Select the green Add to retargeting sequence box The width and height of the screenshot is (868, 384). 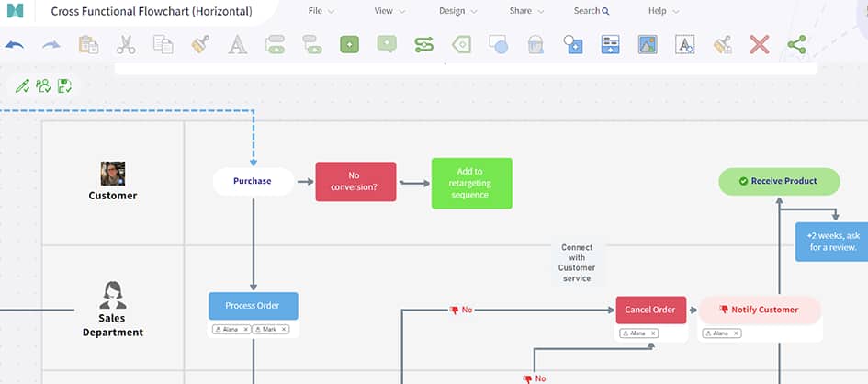pos(471,183)
